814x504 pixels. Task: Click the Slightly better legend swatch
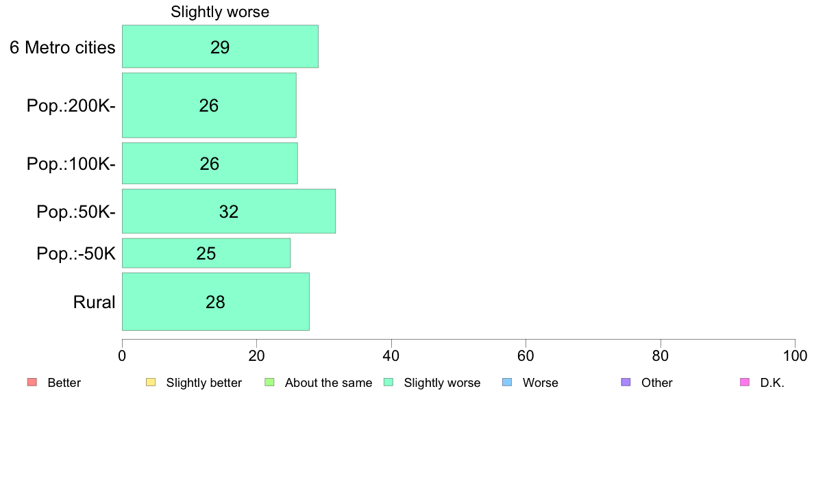(151, 383)
